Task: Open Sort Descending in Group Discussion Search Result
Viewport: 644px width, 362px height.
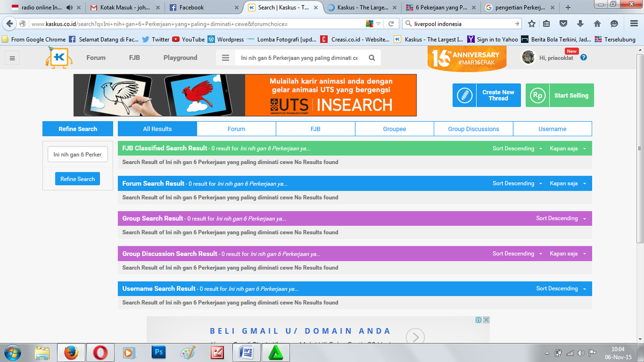Action: point(517,253)
